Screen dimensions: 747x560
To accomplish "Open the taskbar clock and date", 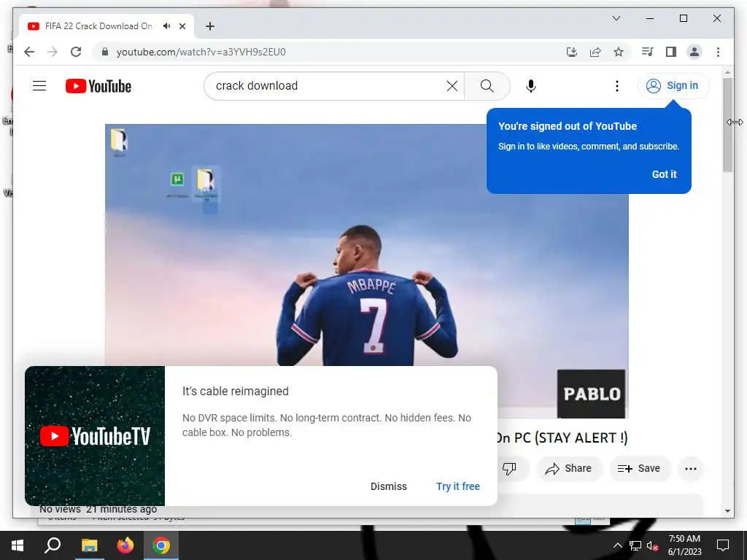I will 684,545.
